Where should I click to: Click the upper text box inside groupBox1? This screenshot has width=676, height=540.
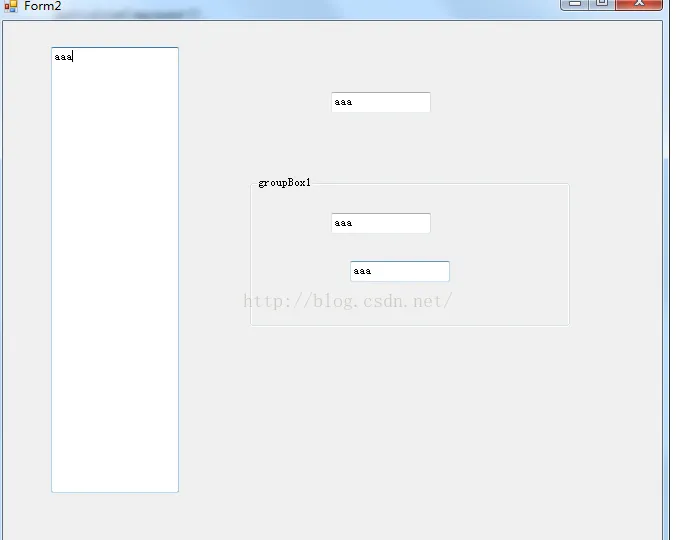(x=381, y=223)
